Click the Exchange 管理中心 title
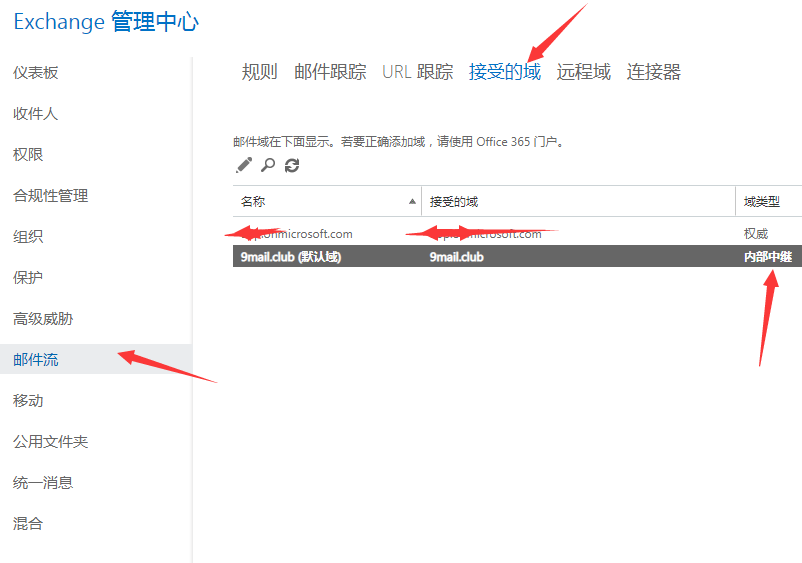 106,21
